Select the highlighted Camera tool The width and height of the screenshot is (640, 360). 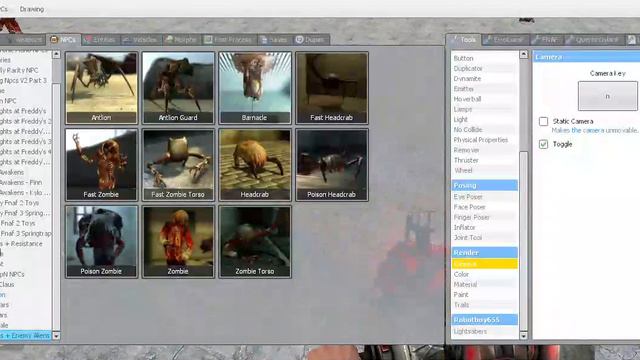click(484, 264)
